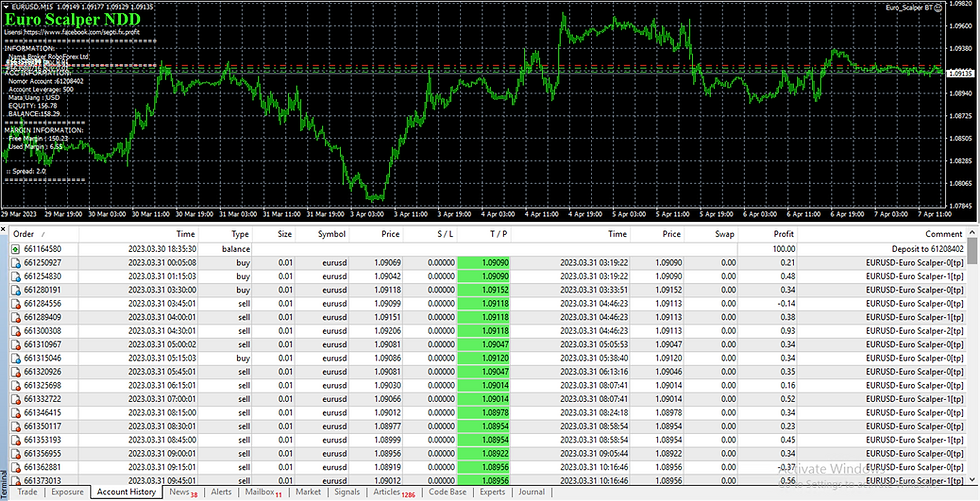Click the sell order icon beside 661310967
The image size is (980, 501).
pos(16,345)
